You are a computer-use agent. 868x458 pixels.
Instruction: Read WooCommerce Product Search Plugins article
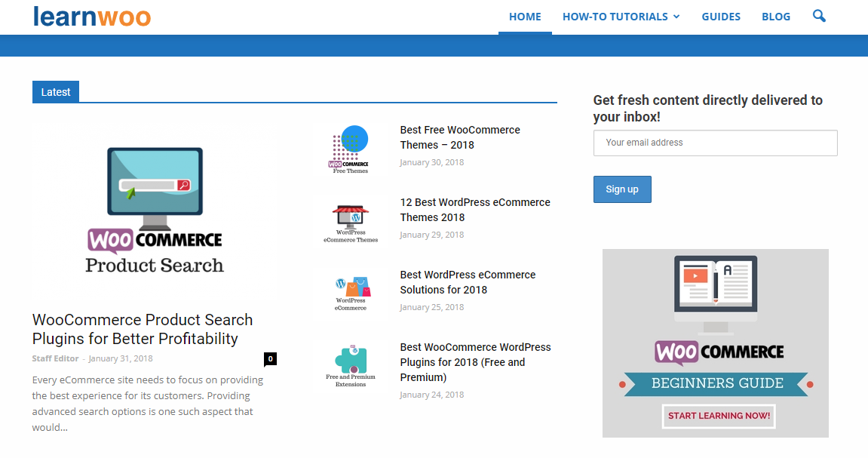[143, 329]
